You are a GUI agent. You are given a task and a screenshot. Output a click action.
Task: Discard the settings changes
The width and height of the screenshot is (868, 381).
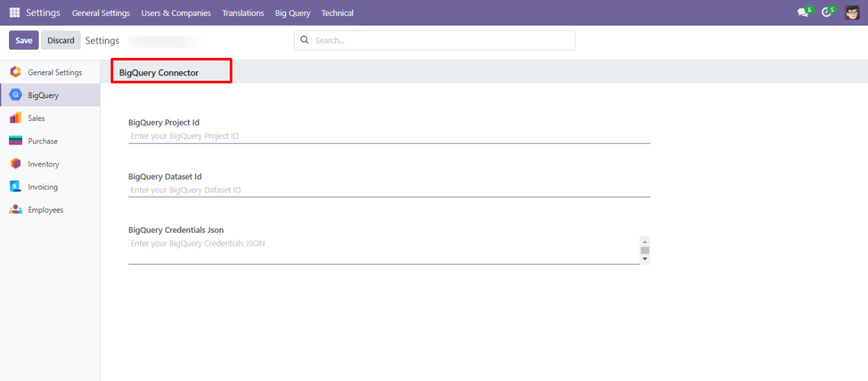point(61,40)
